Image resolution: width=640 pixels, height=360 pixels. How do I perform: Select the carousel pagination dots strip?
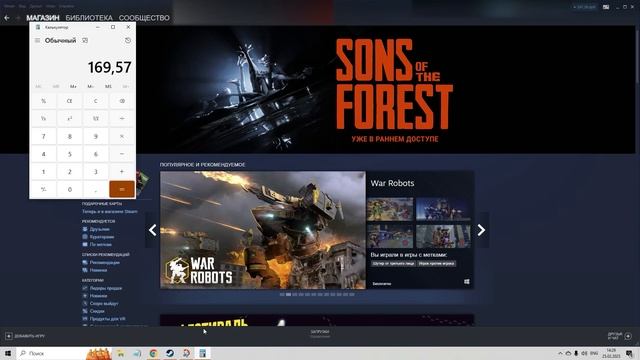point(317,294)
